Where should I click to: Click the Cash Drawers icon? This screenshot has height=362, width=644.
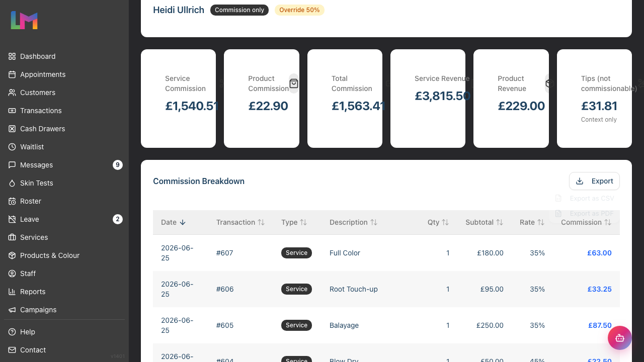point(12,129)
